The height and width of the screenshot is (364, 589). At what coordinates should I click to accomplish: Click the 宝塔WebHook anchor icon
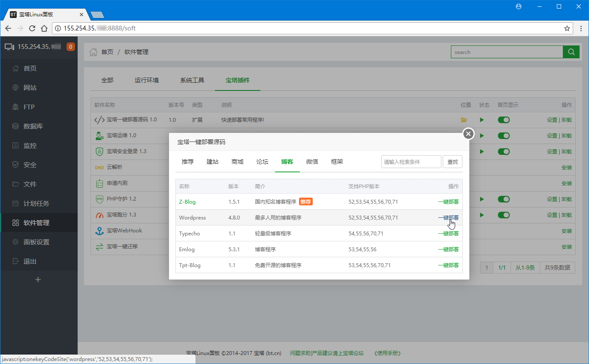(x=100, y=231)
